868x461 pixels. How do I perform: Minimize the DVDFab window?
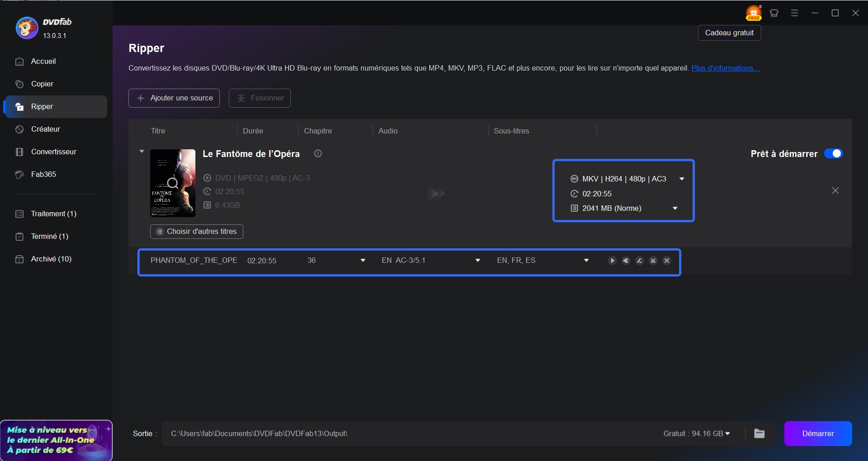(x=815, y=13)
